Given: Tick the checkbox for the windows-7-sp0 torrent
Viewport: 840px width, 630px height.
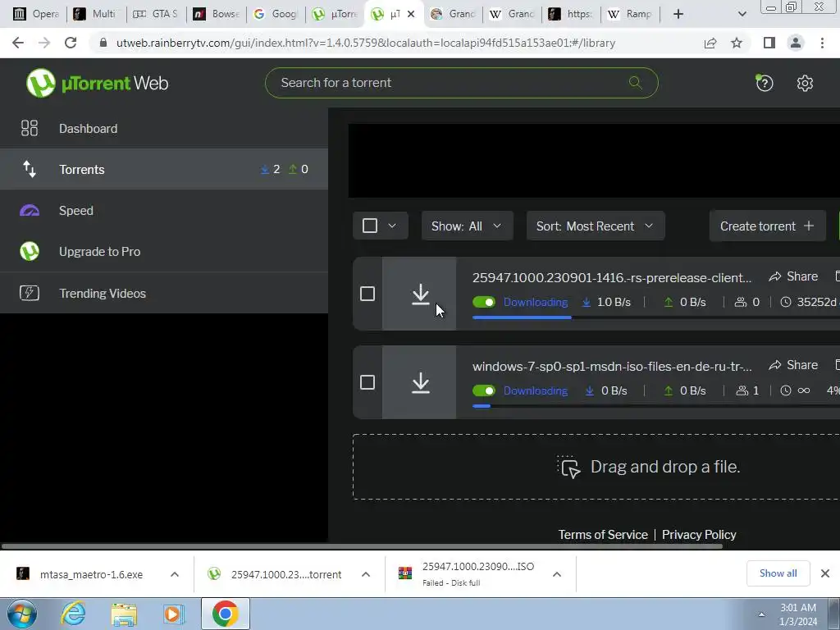Looking at the screenshot, I should tap(367, 382).
